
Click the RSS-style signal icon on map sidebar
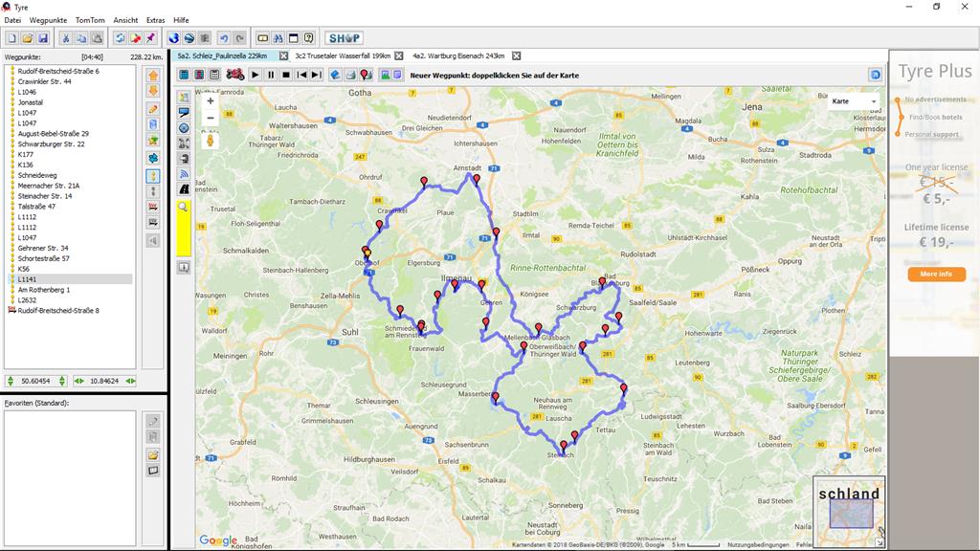pyautogui.click(x=184, y=174)
